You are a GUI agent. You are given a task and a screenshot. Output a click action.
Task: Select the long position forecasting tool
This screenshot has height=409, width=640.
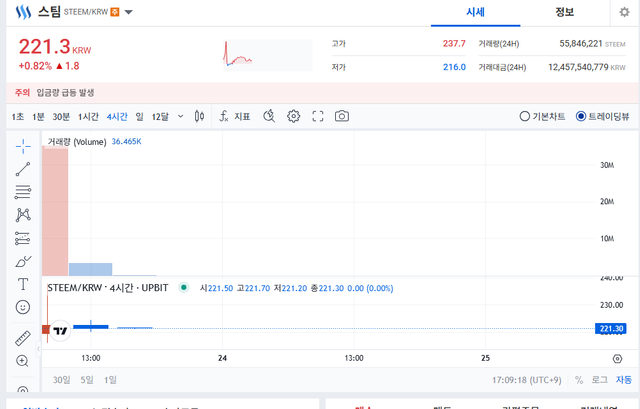[x=23, y=238]
